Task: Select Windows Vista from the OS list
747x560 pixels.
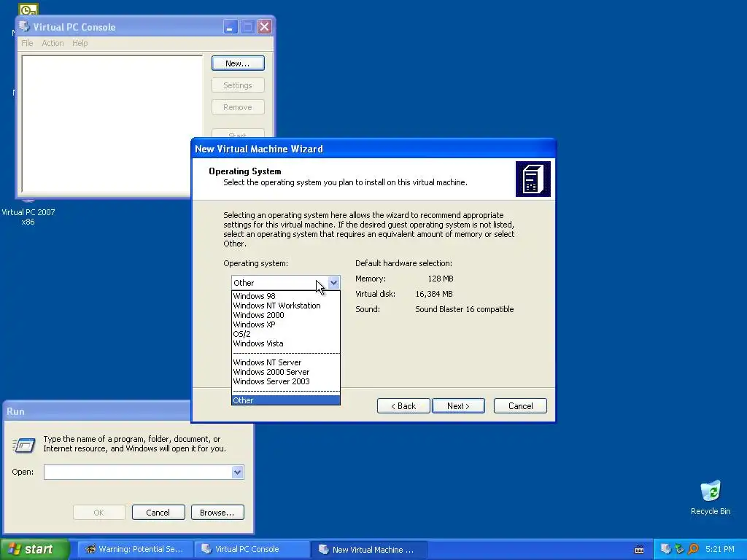Action: coord(286,343)
